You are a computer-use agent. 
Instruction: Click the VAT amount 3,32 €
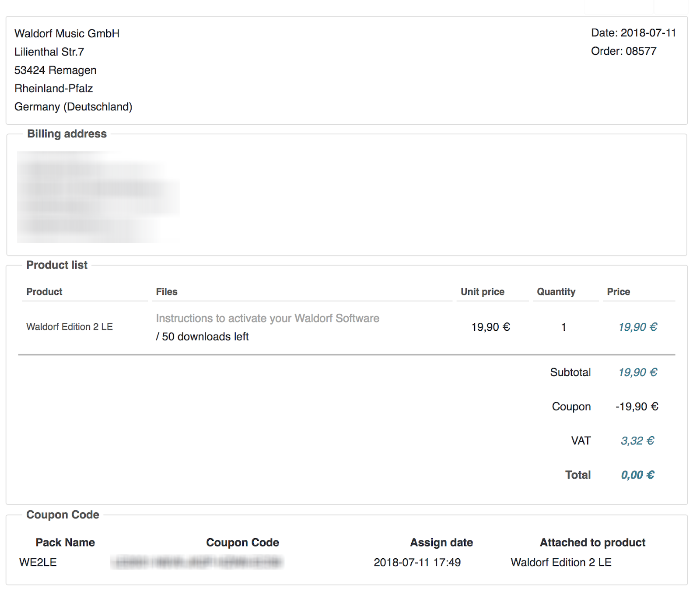click(637, 441)
